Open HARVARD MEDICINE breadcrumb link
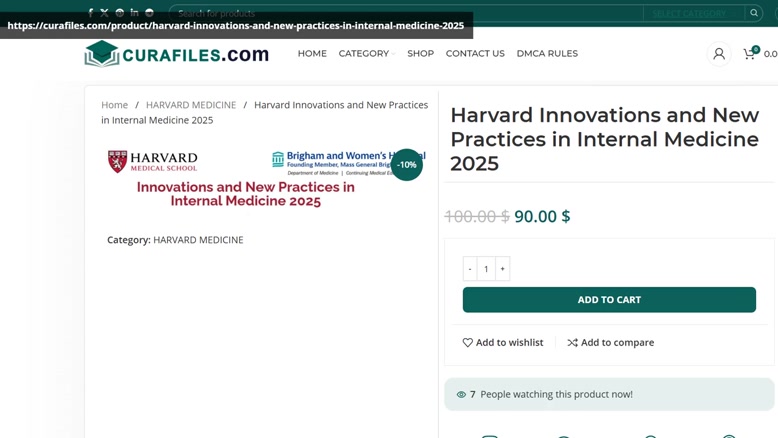 pos(191,105)
